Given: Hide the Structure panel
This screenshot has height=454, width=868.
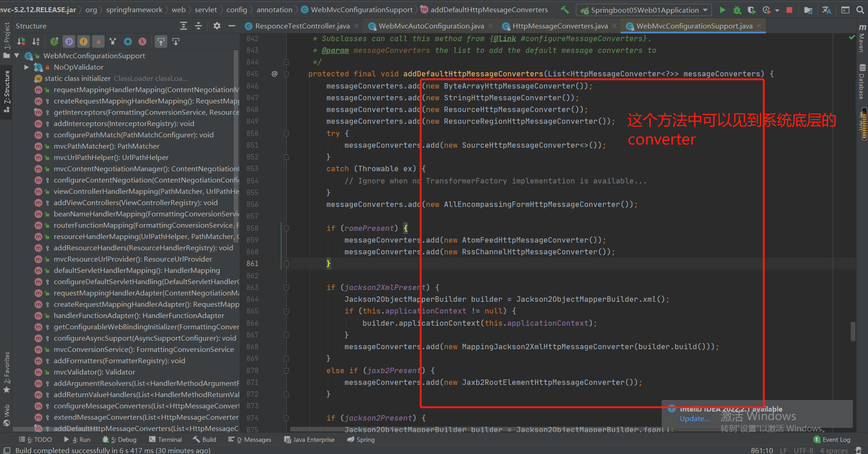Looking at the screenshot, I should tap(232, 26).
